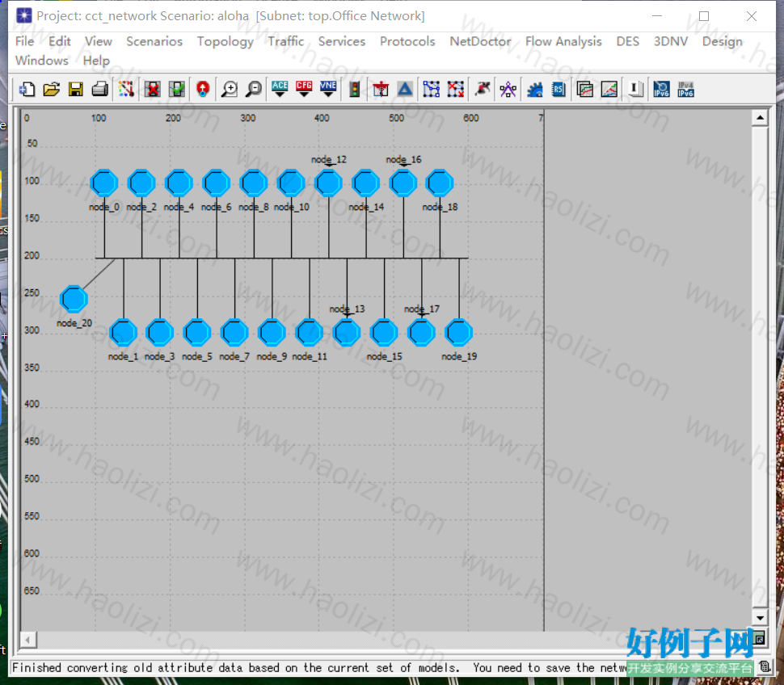Open the object palette icon
Screen dimensions: 784x685
[126, 90]
